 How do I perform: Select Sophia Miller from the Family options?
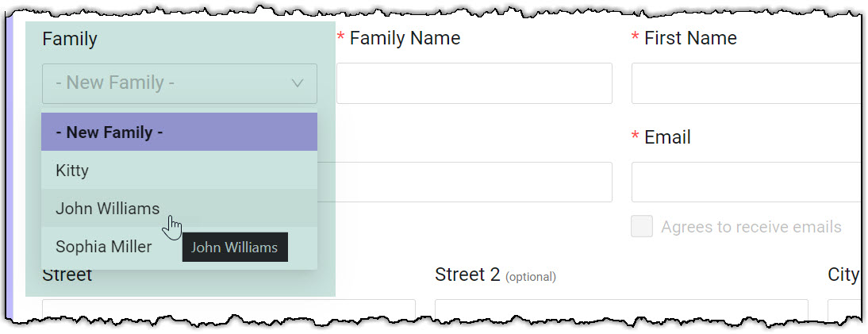[x=104, y=247]
